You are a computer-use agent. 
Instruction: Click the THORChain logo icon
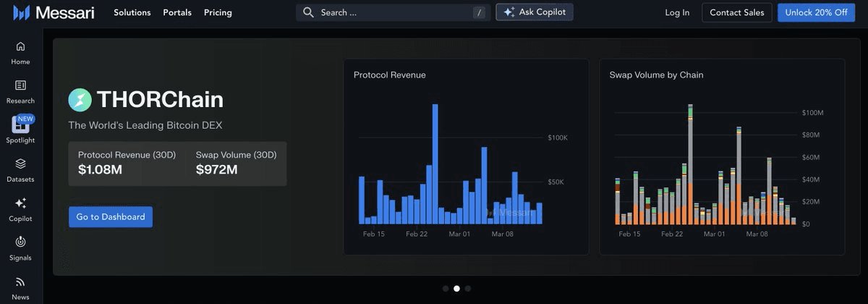point(80,100)
